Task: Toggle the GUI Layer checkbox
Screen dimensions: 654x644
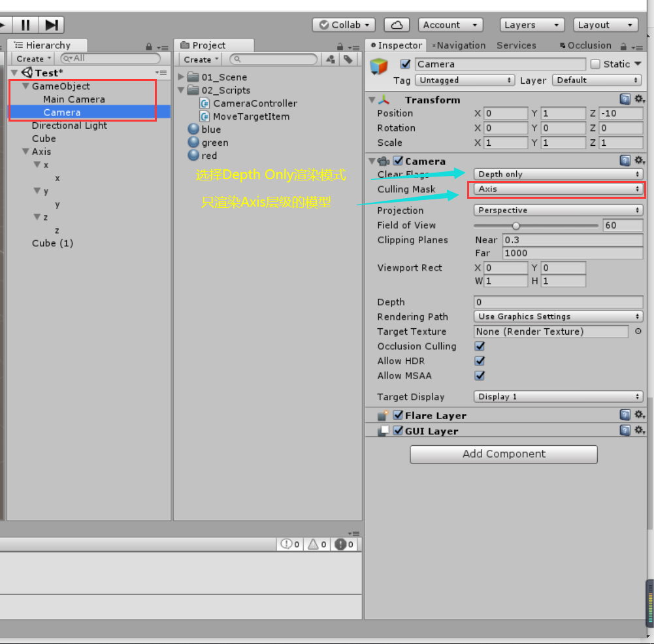Action: [399, 430]
